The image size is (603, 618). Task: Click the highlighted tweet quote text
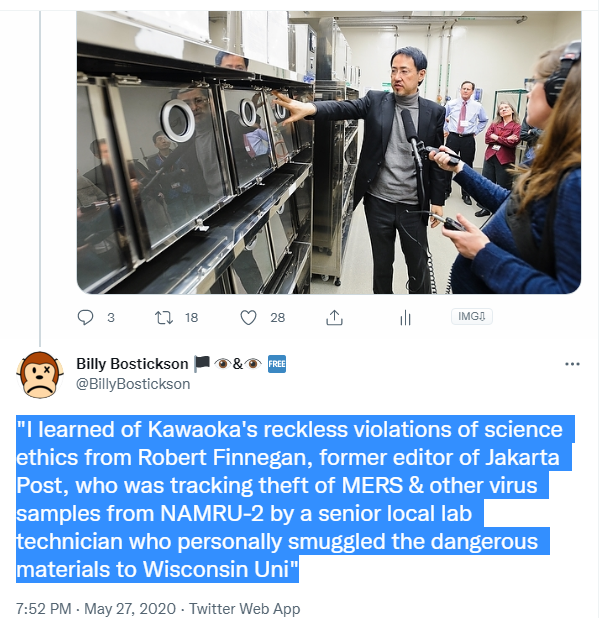[290, 499]
